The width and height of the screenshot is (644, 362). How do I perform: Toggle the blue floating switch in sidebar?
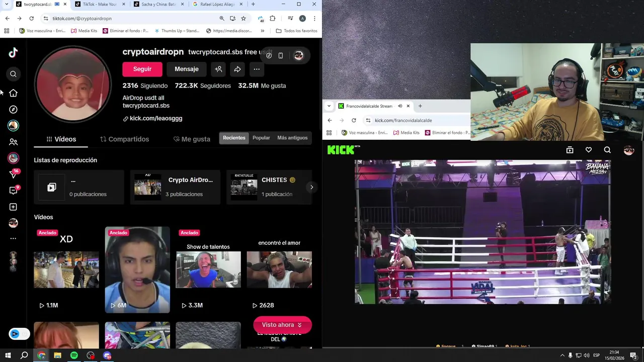19,334
